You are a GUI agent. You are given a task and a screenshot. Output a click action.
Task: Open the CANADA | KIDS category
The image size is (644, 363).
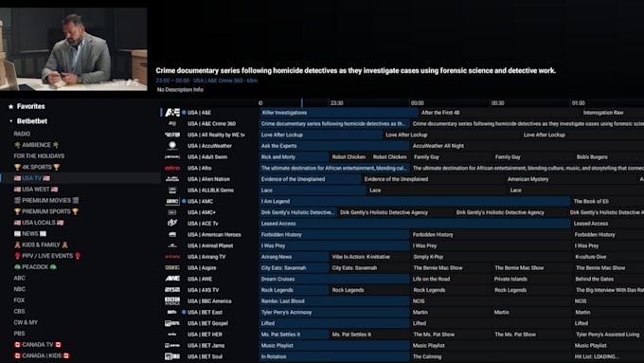click(x=42, y=355)
